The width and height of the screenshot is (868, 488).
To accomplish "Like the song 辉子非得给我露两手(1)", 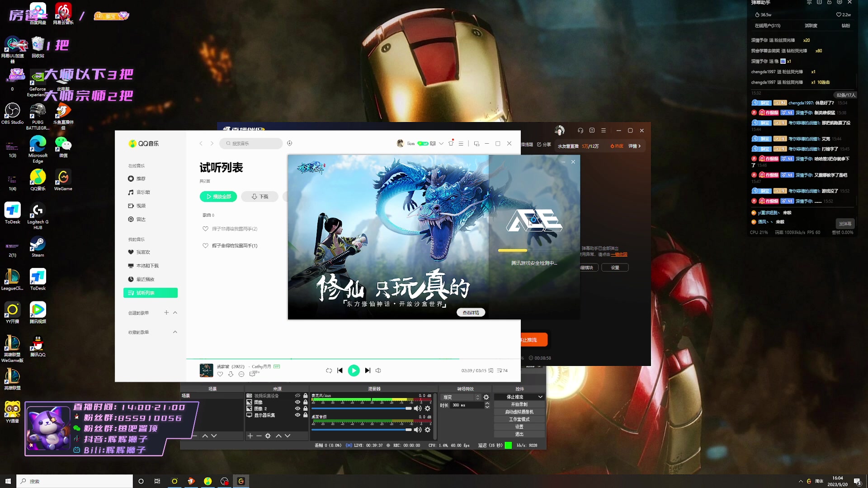I will point(205,245).
